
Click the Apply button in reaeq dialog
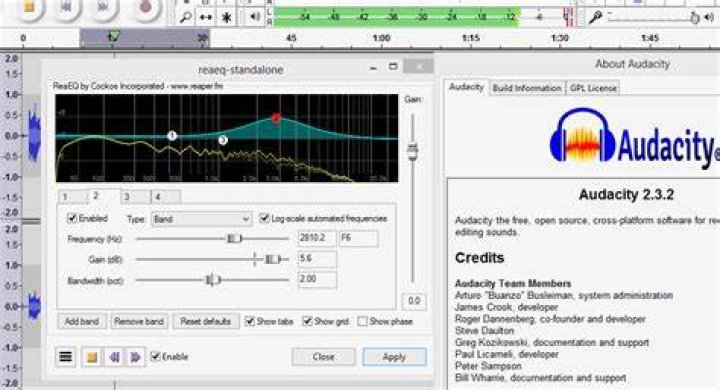pos(394,357)
